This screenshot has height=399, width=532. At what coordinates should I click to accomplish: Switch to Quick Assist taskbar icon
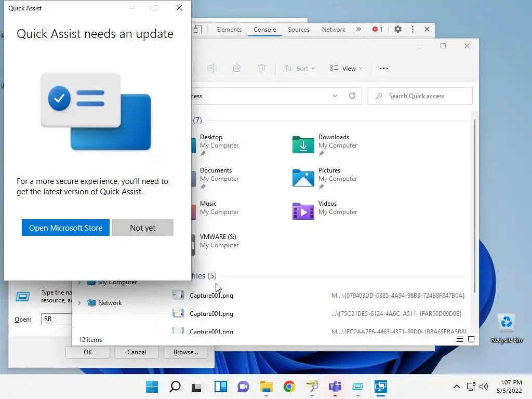(381, 387)
